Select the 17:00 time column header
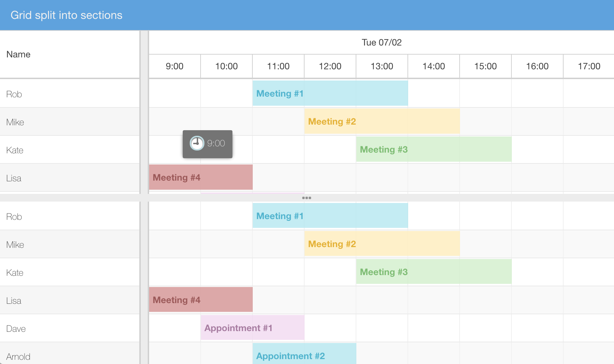The width and height of the screenshot is (614, 364). point(589,66)
